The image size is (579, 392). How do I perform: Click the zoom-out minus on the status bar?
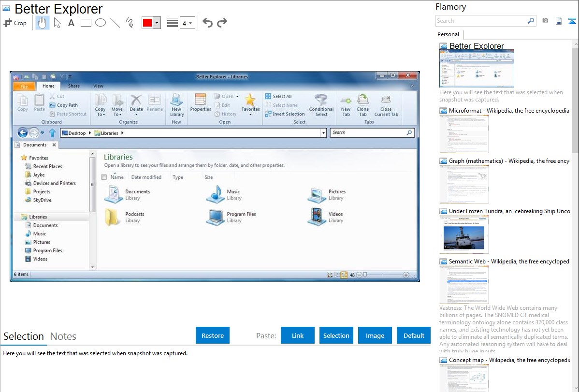(x=359, y=275)
